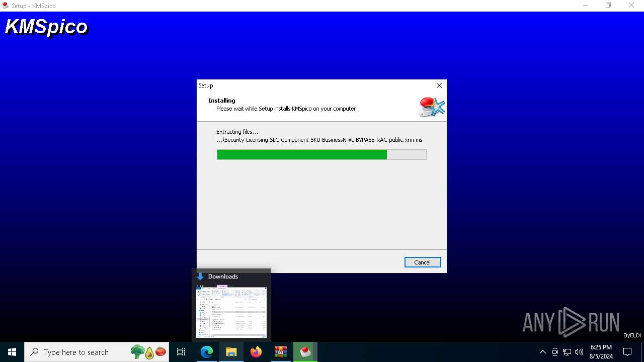Open Task View from taskbar

click(181, 352)
